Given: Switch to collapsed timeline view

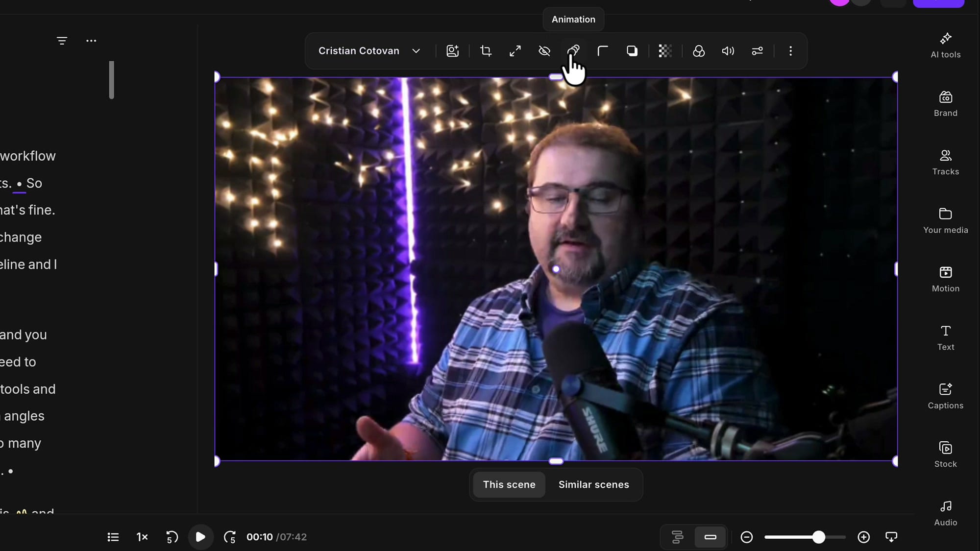Looking at the screenshot, I should 710,537.
